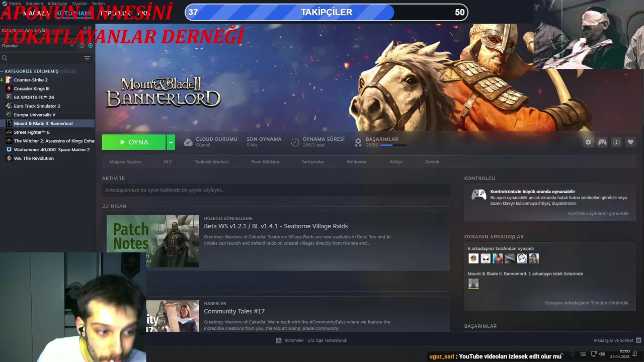
Task: Click Witcher 2 game icon
Action: coord(9,141)
